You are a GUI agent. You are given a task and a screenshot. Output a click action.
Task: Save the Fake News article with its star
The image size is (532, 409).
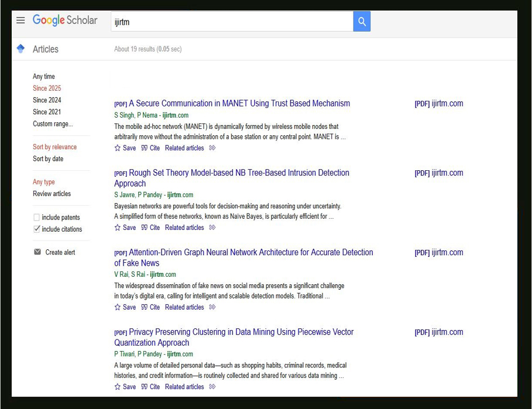click(116, 307)
